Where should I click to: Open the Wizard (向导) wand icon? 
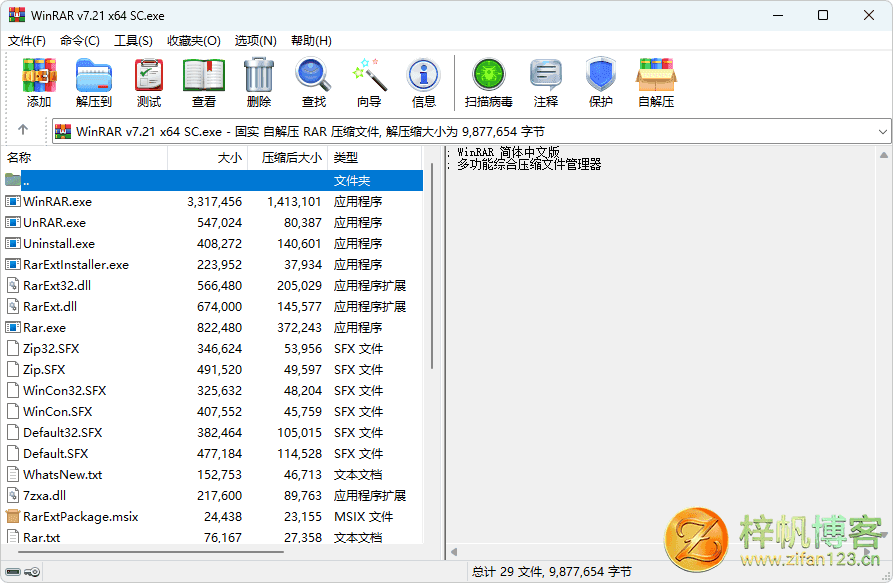click(x=369, y=75)
